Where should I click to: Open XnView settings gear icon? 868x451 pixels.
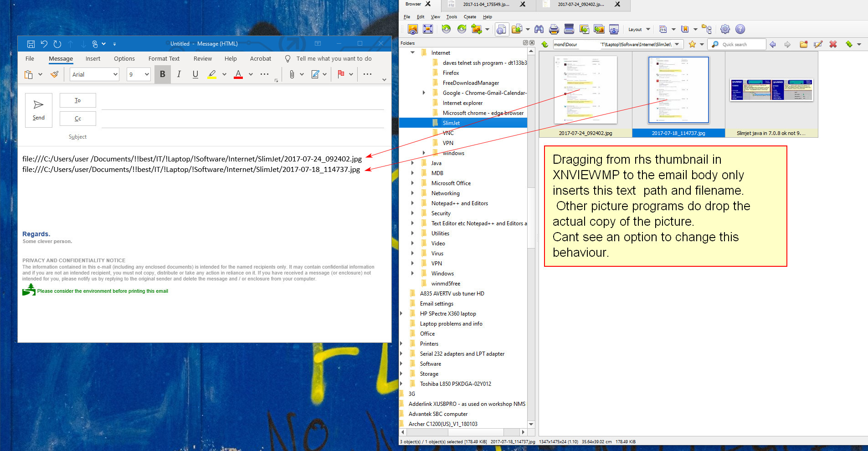[x=725, y=30]
